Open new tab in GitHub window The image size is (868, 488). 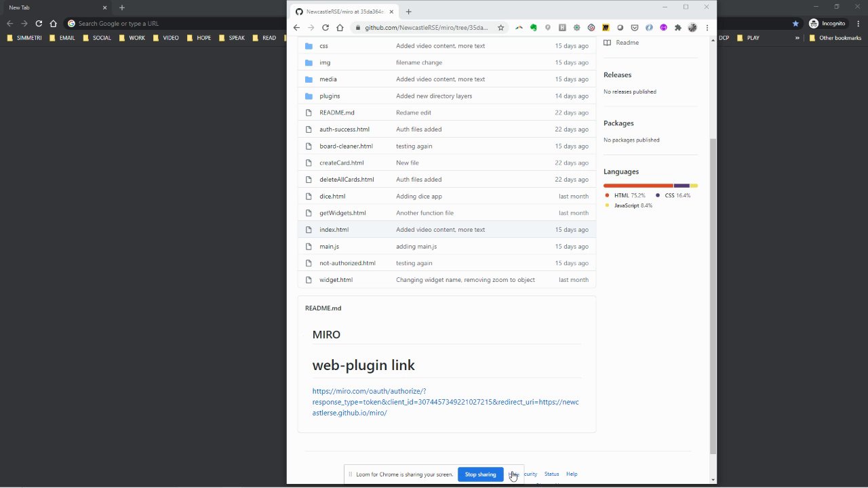pyautogui.click(x=408, y=12)
